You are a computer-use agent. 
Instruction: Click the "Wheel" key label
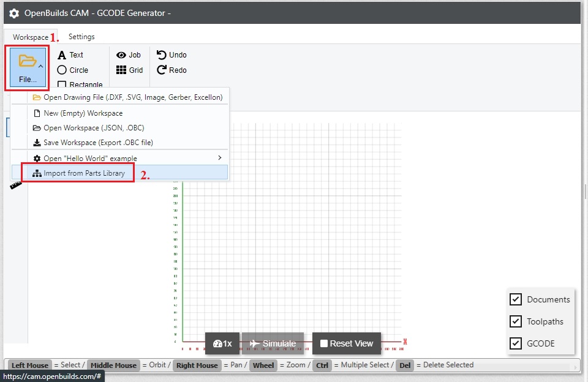point(263,365)
